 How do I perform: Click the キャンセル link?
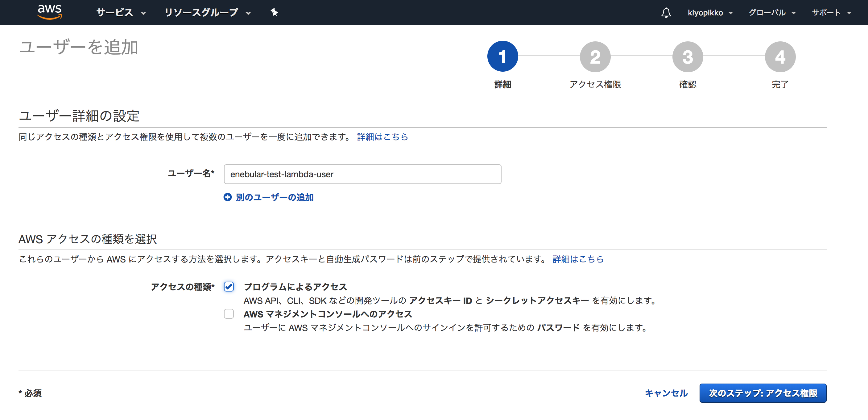coord(666,393)
